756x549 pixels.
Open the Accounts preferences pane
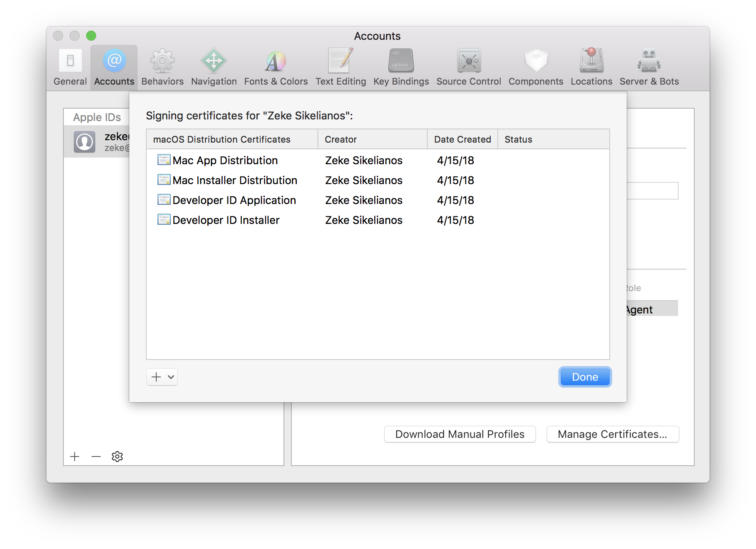click(x=114, y=66)
